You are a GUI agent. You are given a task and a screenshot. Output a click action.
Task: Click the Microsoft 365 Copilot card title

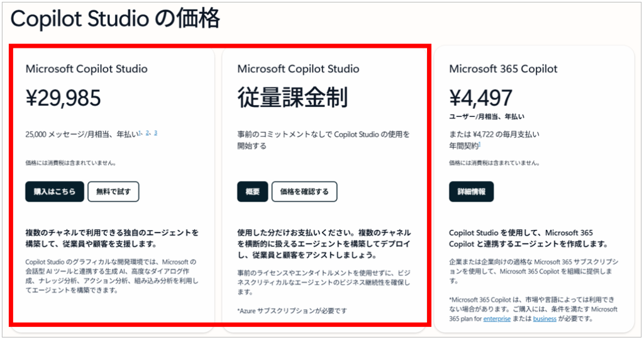tap(503, 69)
